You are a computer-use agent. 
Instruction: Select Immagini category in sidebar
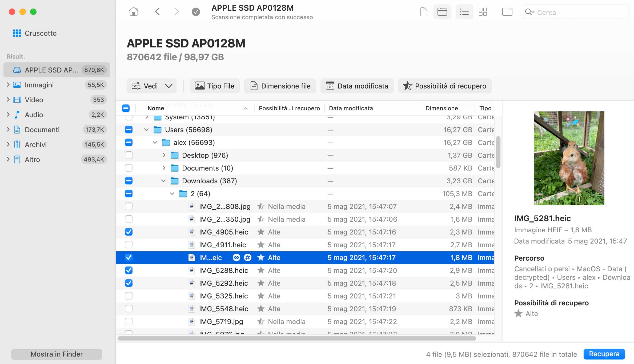pyautogui.click(x=57, y=85)
